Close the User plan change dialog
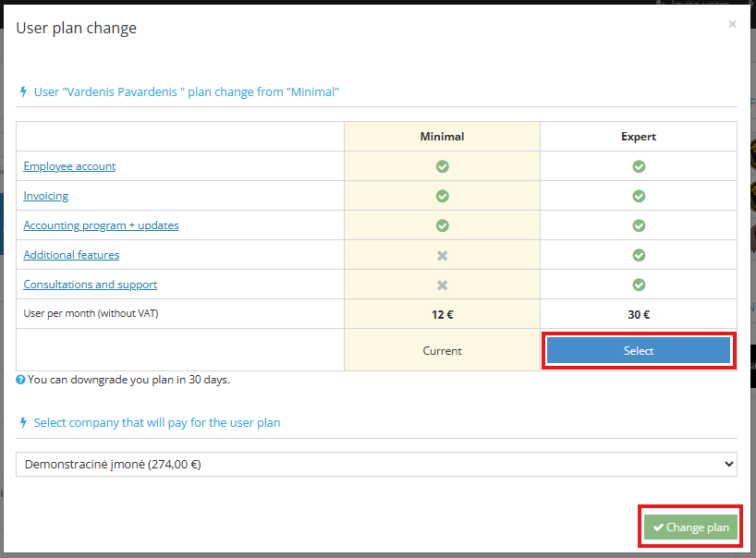The width and height of the screenshot is (756, 558). point(732,24)
